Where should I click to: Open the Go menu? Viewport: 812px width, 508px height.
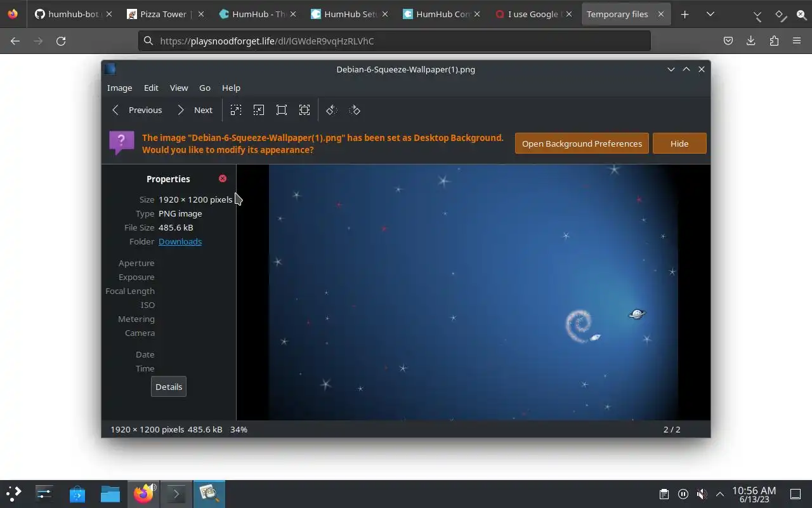(205, 88)
